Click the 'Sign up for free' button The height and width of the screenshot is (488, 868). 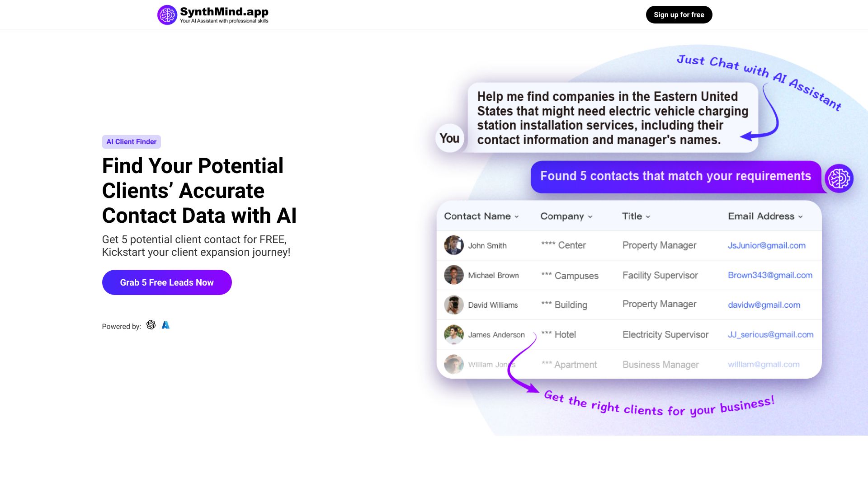[679, 14]
